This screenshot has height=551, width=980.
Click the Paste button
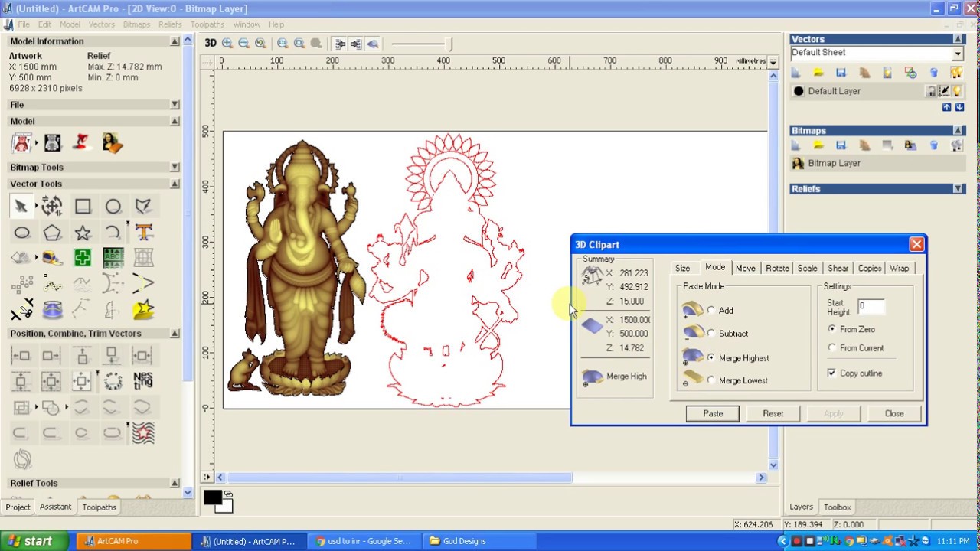click(713, 414)
